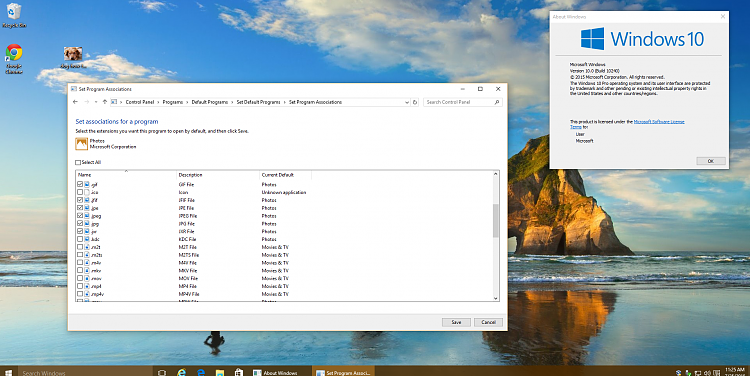The width and height of the screenshot is (750, 376).
Task: Uncheck the .jpe extension checkbox
Action: click(x=80, y=208)
